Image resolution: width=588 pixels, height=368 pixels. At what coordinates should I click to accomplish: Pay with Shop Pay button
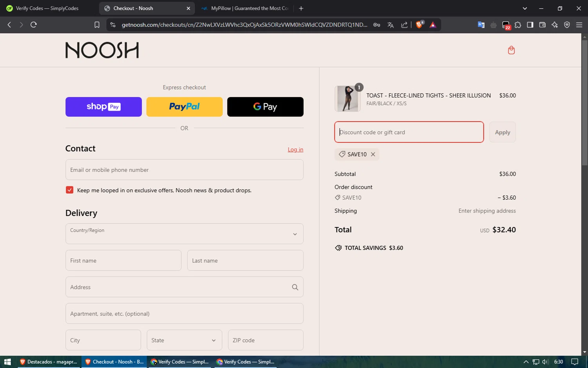click(x=103, y=107)
